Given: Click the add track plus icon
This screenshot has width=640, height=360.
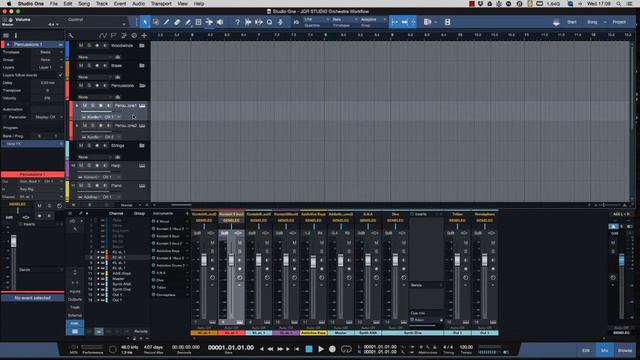Looking at the screenshot, I should [x=144, y=36].
